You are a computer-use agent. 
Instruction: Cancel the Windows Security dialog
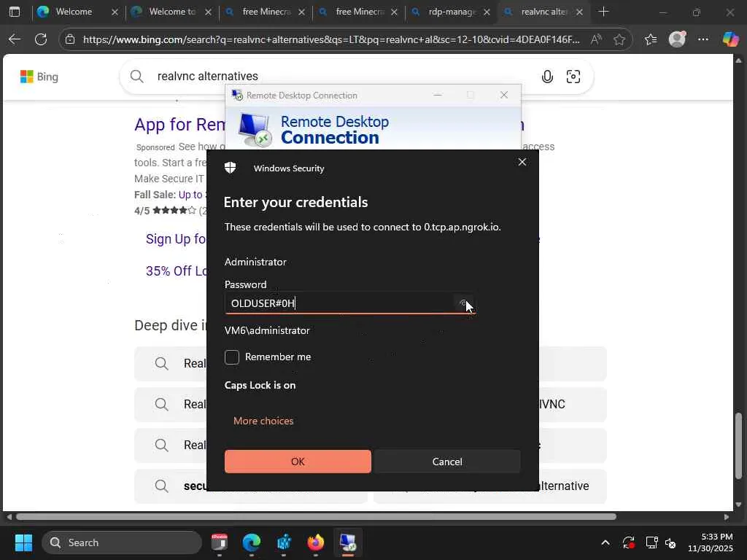[x=447, y=461]
